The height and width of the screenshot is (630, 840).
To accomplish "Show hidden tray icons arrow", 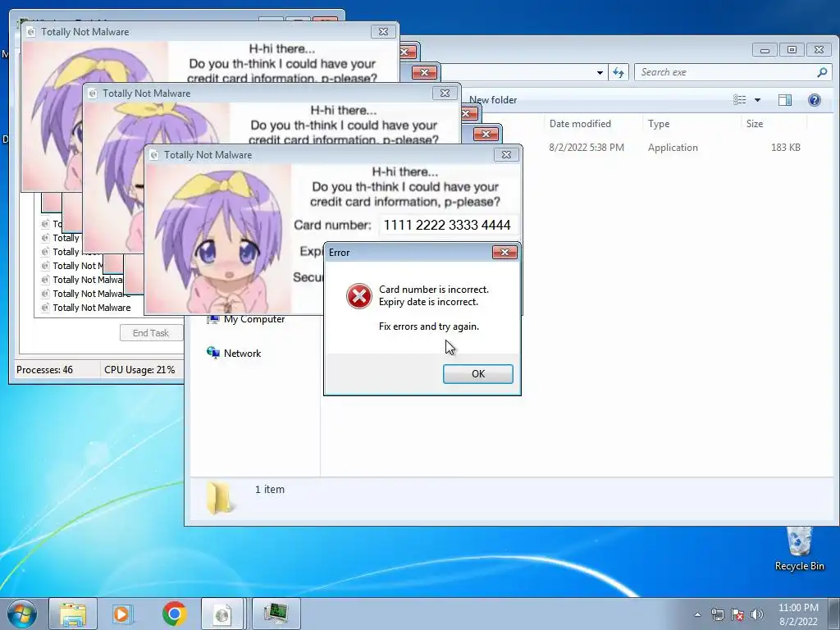I will pos(697,614).
